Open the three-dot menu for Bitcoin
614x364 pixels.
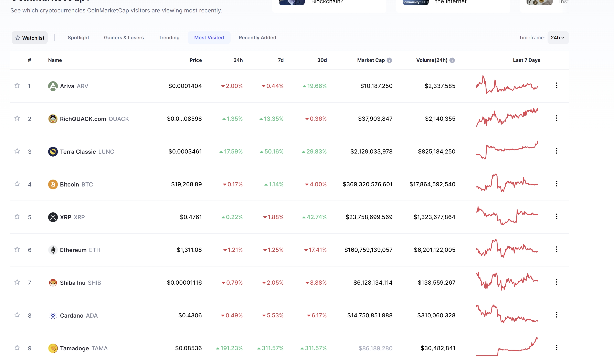pyautogui.click(x=557, y=184)
